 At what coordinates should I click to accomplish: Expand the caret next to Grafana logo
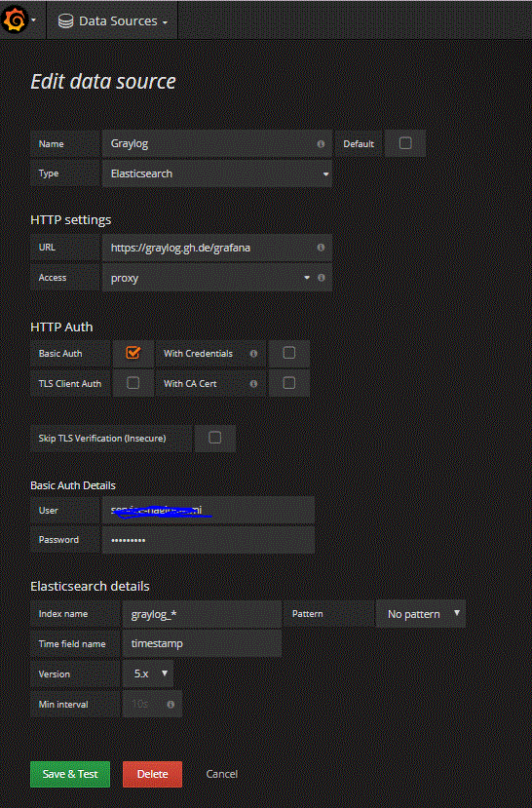[33, 20]
